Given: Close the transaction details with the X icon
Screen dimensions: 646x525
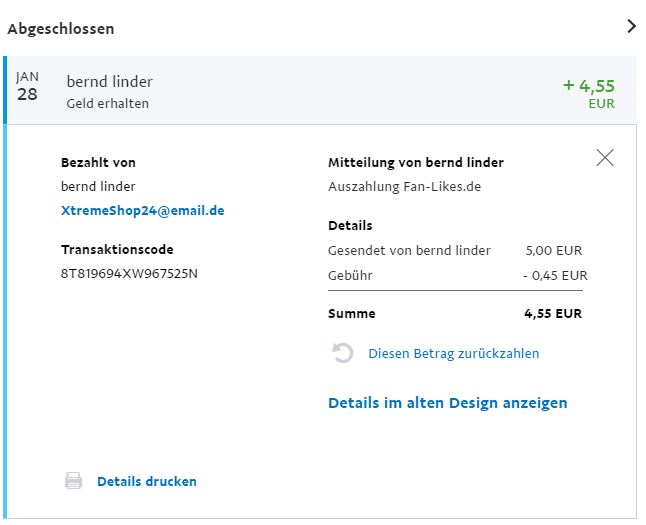Looking at the screenshot, I should pos(604,157).
